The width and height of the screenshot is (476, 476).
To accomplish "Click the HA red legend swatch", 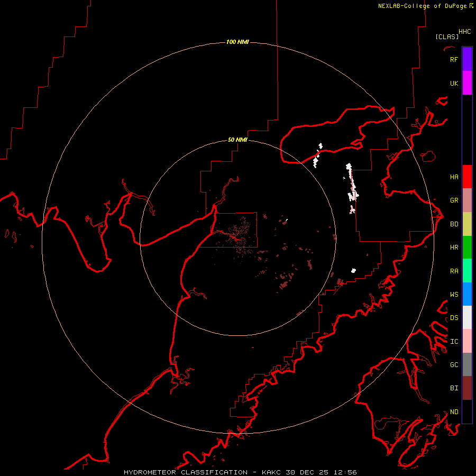I will [x=467, y=177].
